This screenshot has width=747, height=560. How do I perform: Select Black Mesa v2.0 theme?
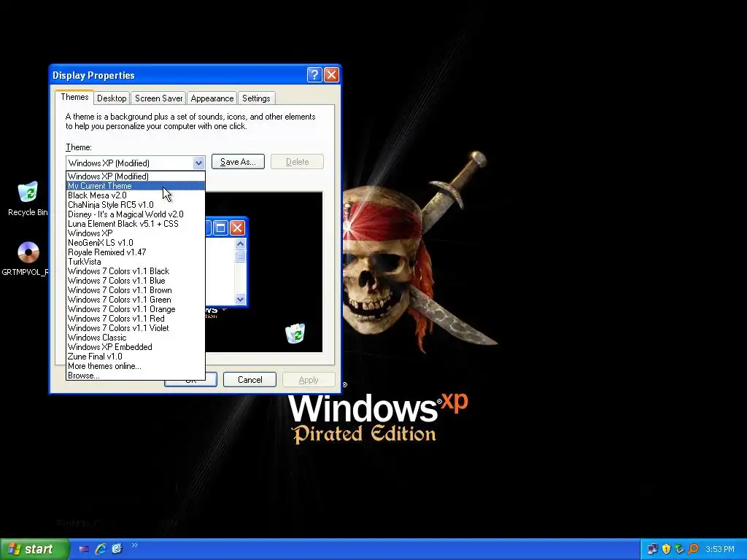tap(135, 195)
